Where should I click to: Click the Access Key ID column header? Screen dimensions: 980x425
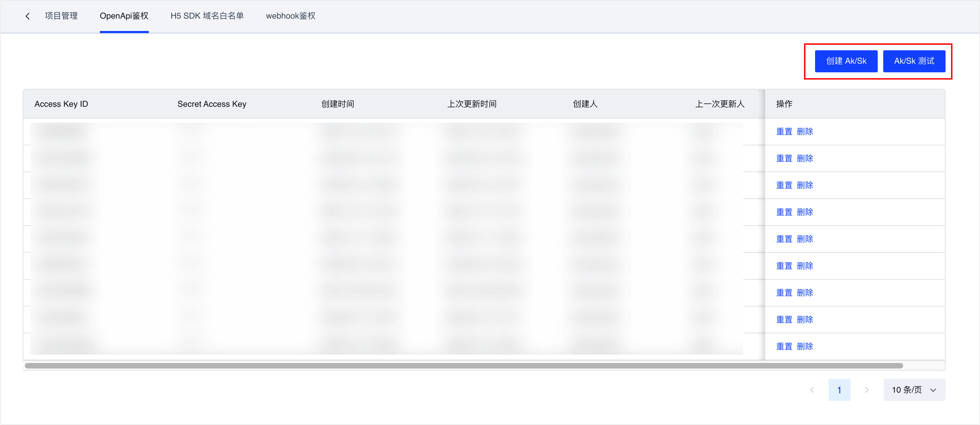(61, 104)
